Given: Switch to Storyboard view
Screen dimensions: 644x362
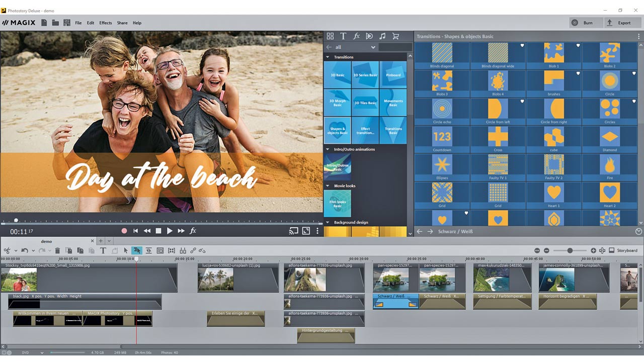Looking at the screenshot, I should (x=623, y=250).
